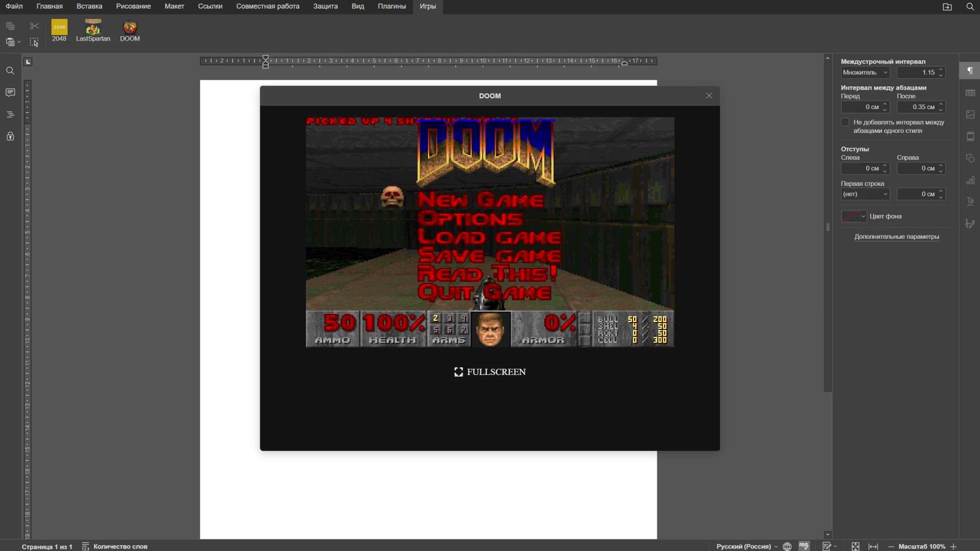Image resolution: width=980 pixels, height=551 pixels.
Task: Click the Cut scissors icon
Action: [34, 26]
